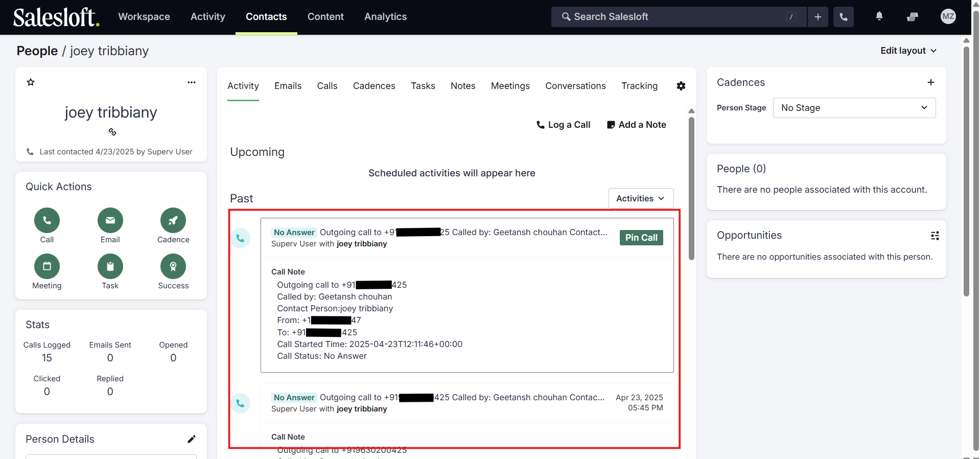Open the MZ user avatar menu
The width and height of the screenshot is (980, 459).
pos(948,16)
